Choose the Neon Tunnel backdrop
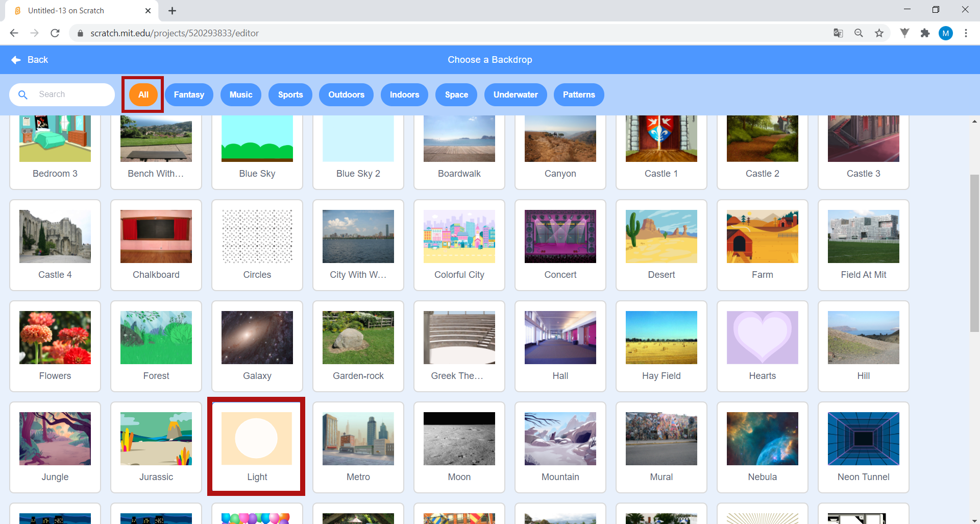The image size is (980, 524). click(864, 447)
